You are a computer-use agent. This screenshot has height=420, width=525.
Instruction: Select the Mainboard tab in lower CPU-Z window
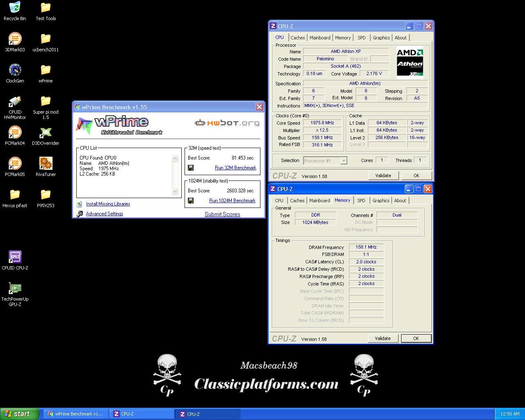(x=320, y=201)
